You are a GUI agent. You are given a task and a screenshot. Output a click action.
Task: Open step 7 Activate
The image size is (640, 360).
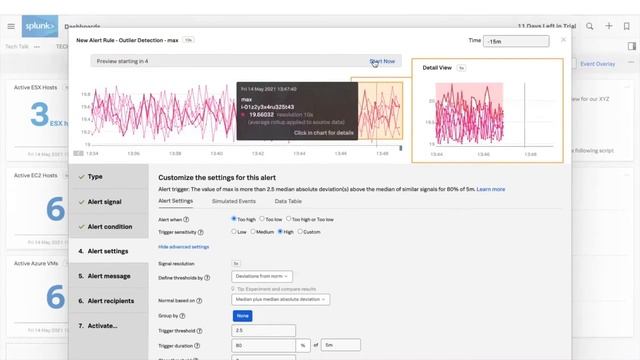pyautogui.click(x=109, y=326)
